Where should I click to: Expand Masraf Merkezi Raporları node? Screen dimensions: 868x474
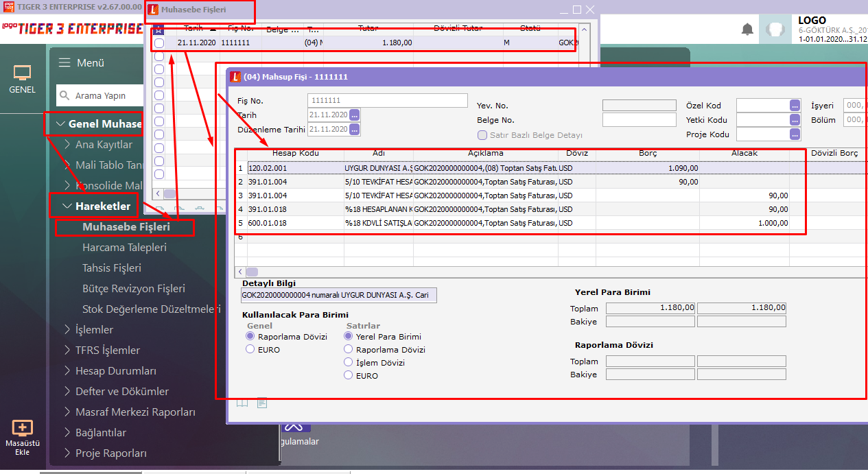(67, 412)
